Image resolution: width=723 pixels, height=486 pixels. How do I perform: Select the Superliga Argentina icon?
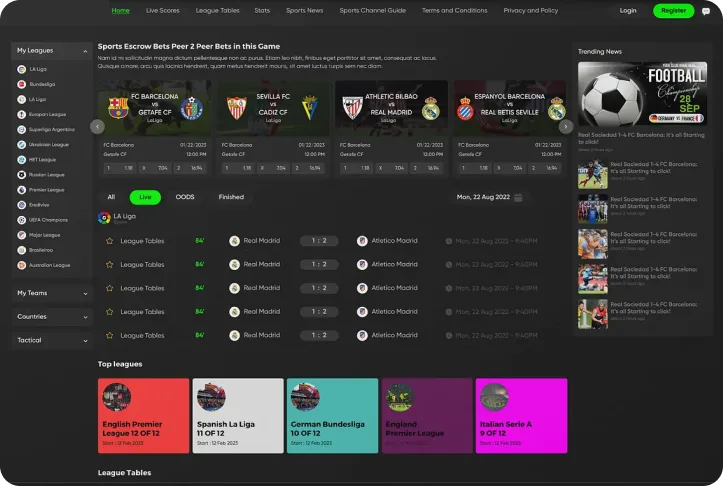pos(21,130)
